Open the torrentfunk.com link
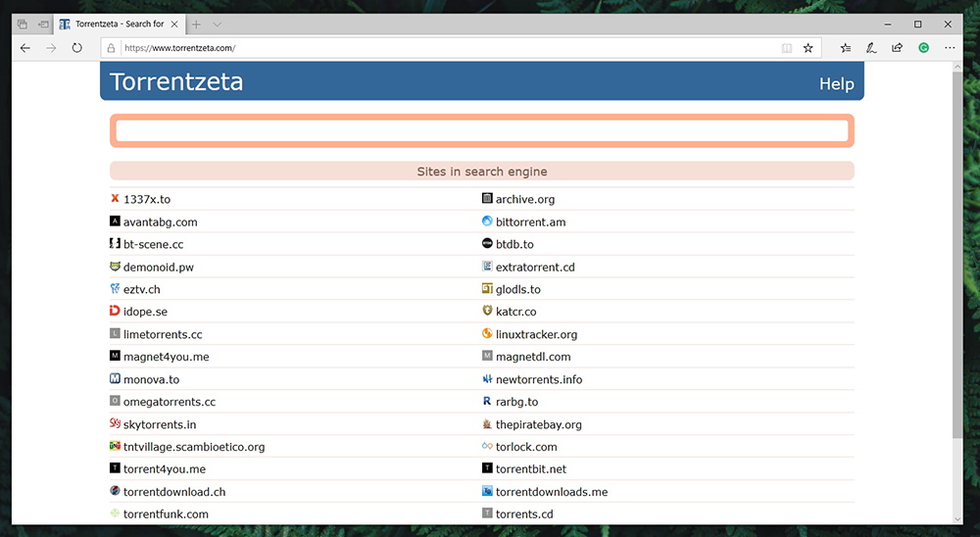 (x=166, y=514)
